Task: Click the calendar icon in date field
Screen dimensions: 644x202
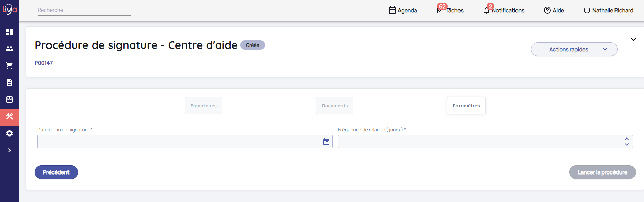Action: [326, 142]
